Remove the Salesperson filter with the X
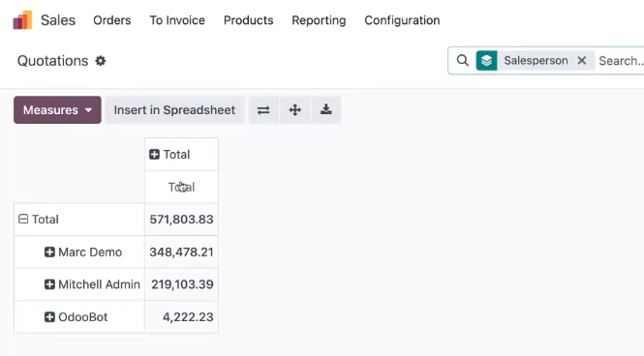The width and height of the screenshot is (644, 356). [582, 61]
